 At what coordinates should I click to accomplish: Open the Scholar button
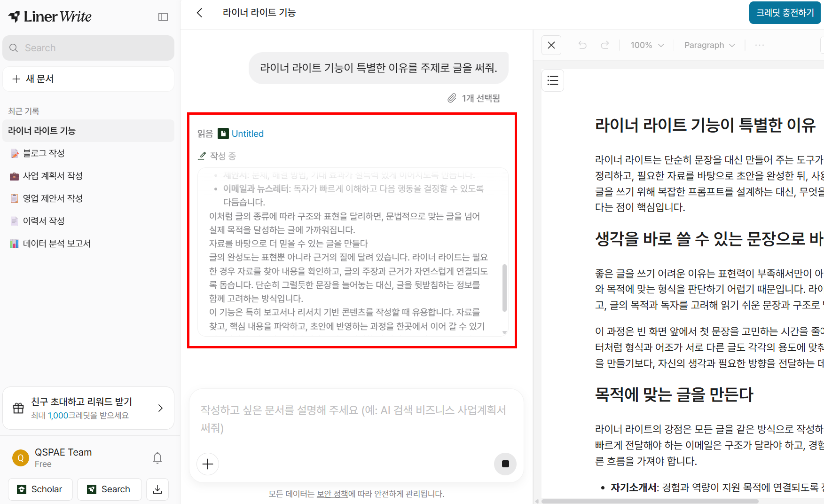pyautogui.click(x=40, y=489)
